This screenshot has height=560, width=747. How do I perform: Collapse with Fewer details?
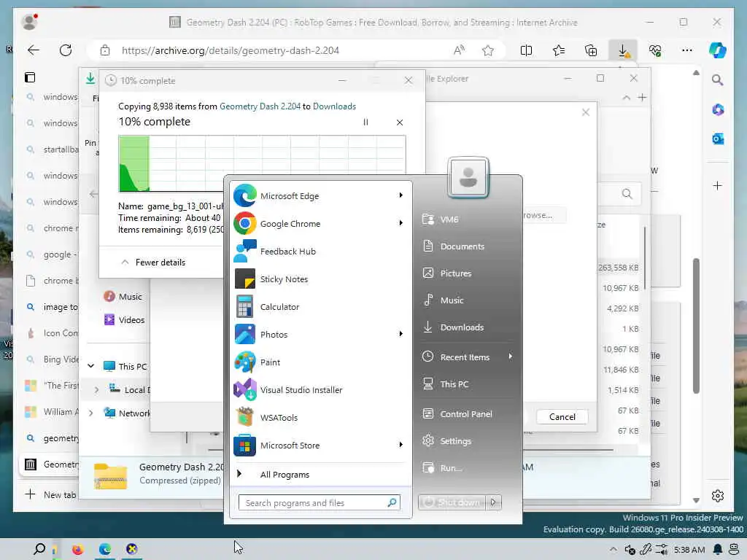(x=153, y=262)
